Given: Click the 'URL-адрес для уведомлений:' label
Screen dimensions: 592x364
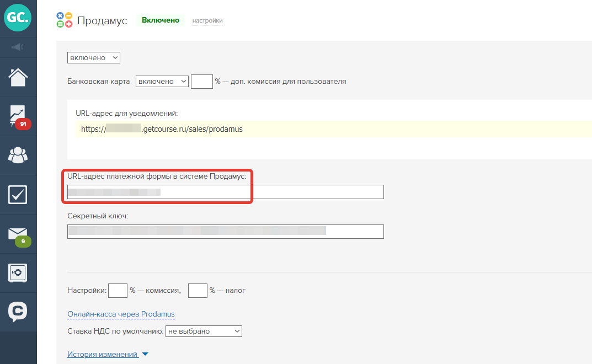Looking at the screenshot, I should [126, 113].
